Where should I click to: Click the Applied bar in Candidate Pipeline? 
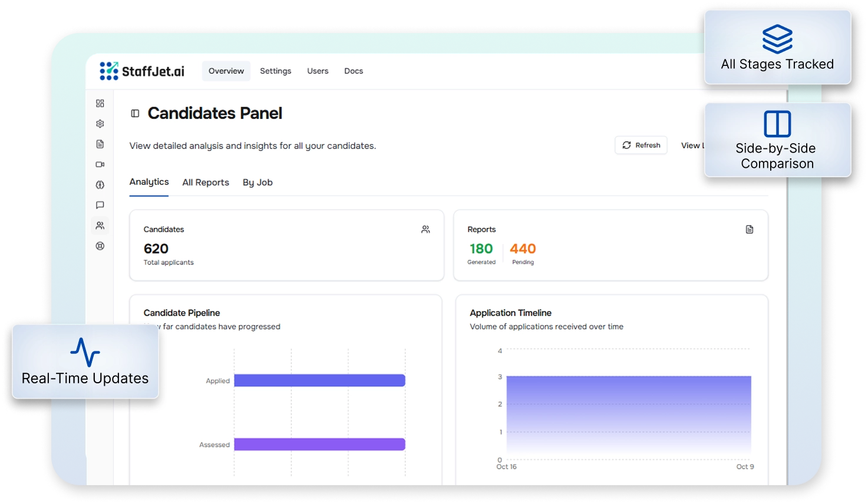click(x=319, y=381)
